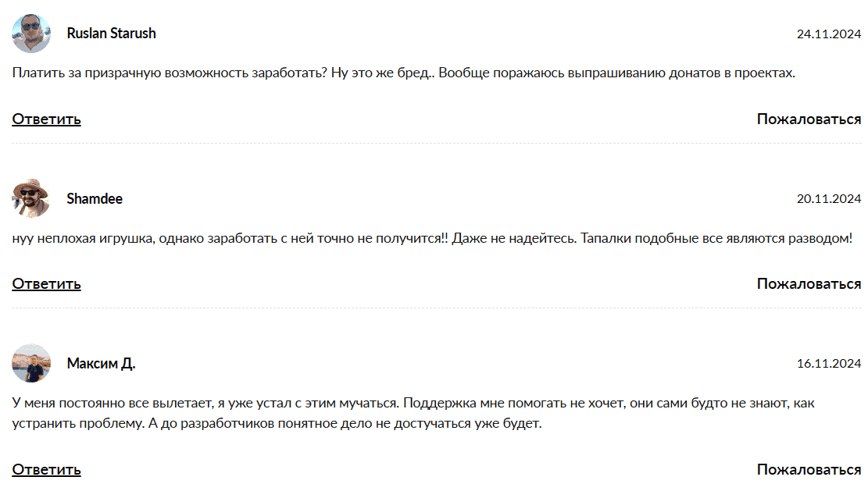This screenshot has width=868, height=491.
Task: Click Максим Д. profile picture
Action: 31,363
